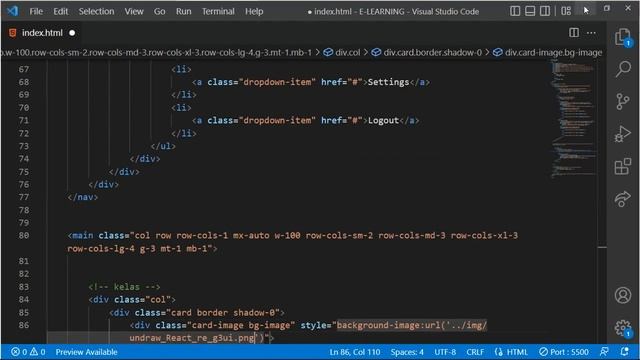Click the closing nav tag on line 77

pos(83,197)
